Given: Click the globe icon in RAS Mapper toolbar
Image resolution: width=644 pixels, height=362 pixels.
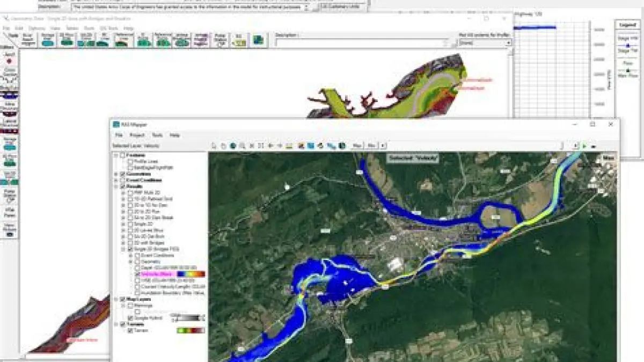Looking at the screenshot, I should coord(233,146).
